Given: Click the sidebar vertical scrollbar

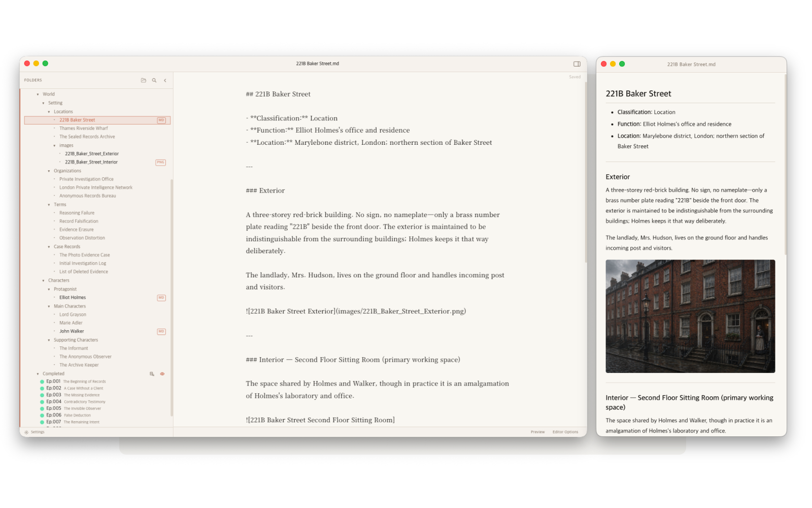Looking at the screenshot, I should (172, 297).
